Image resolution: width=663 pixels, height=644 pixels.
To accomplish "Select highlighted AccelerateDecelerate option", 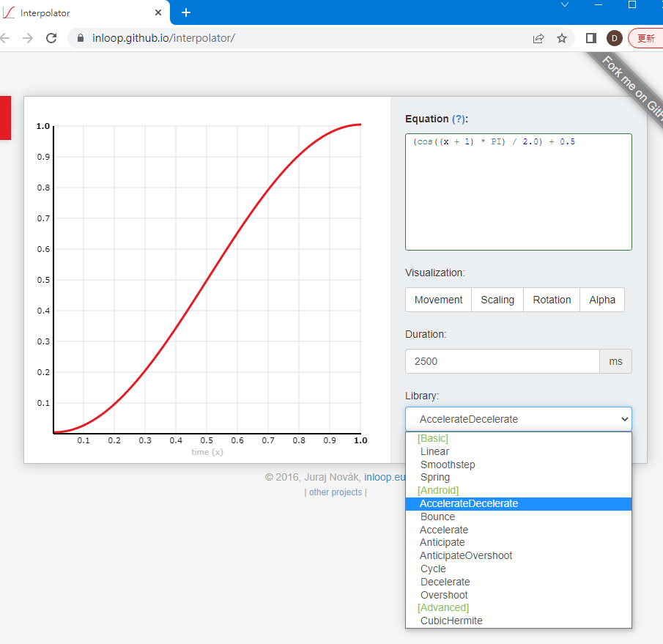I will tap(519, 503).
